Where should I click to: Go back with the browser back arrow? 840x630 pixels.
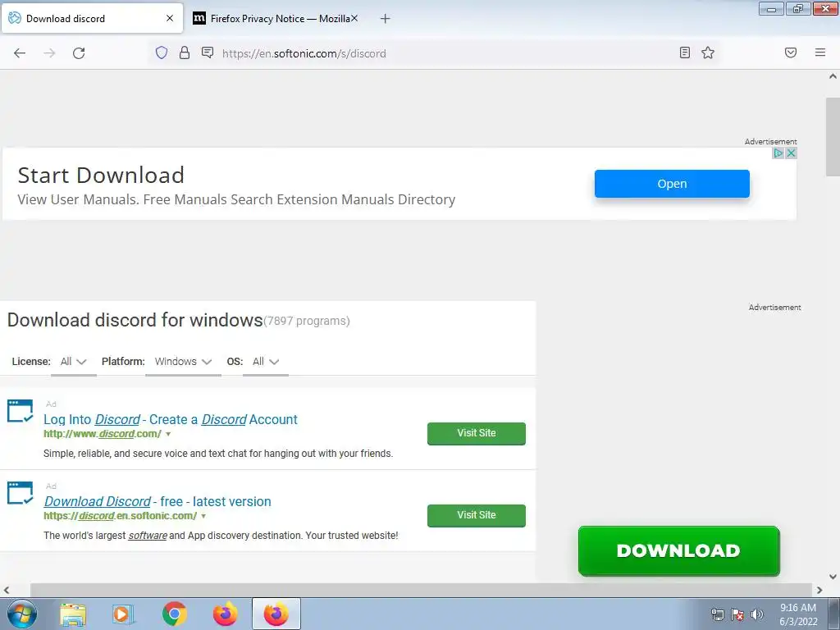point(20,53)
